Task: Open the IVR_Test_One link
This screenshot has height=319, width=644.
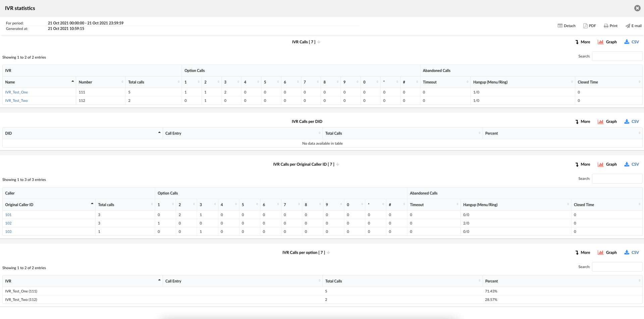Action: [x=16, y=92]
